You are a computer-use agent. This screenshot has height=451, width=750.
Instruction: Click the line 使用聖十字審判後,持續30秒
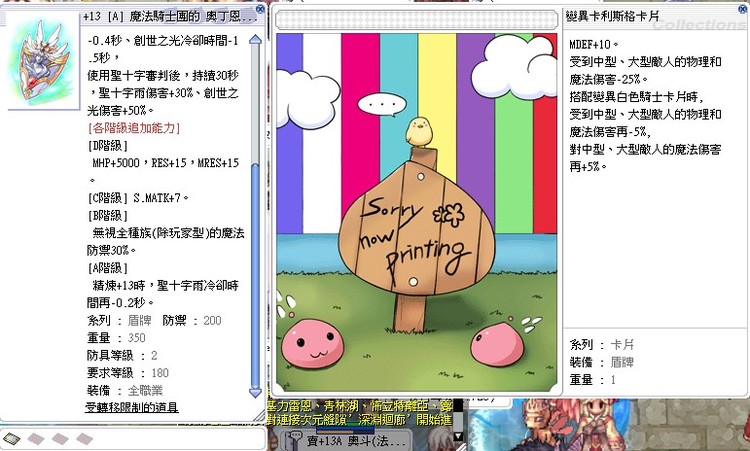163,76
